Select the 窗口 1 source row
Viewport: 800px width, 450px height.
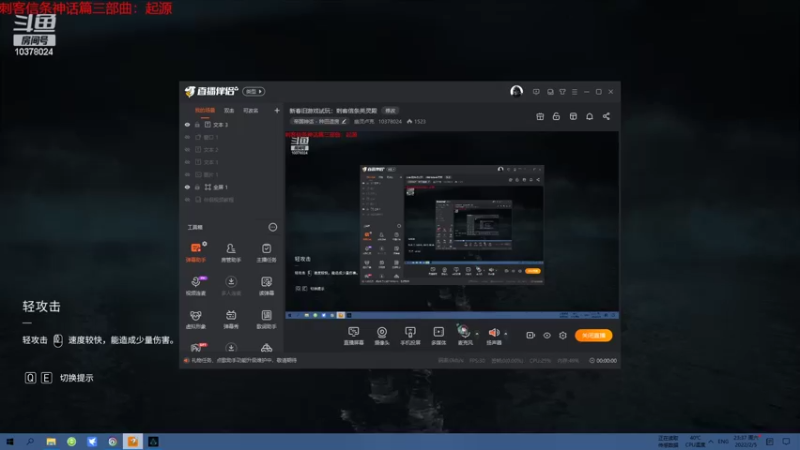click(x=232, y=137)
